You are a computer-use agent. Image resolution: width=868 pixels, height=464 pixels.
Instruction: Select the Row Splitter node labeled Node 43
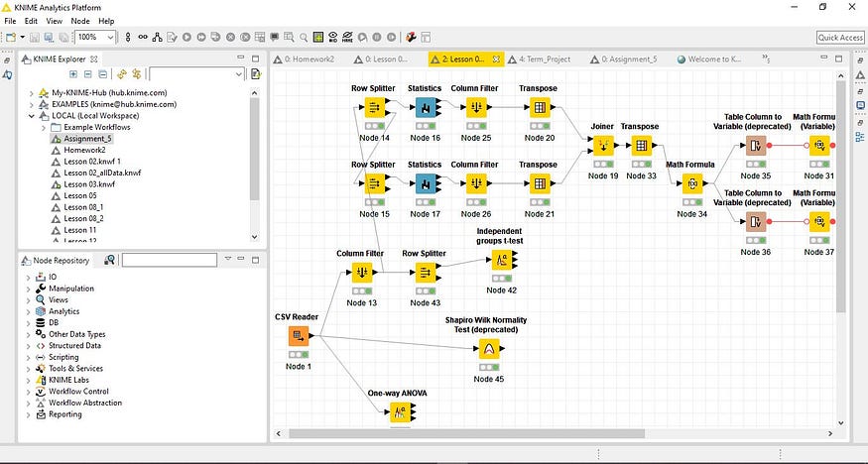(426, 272)
